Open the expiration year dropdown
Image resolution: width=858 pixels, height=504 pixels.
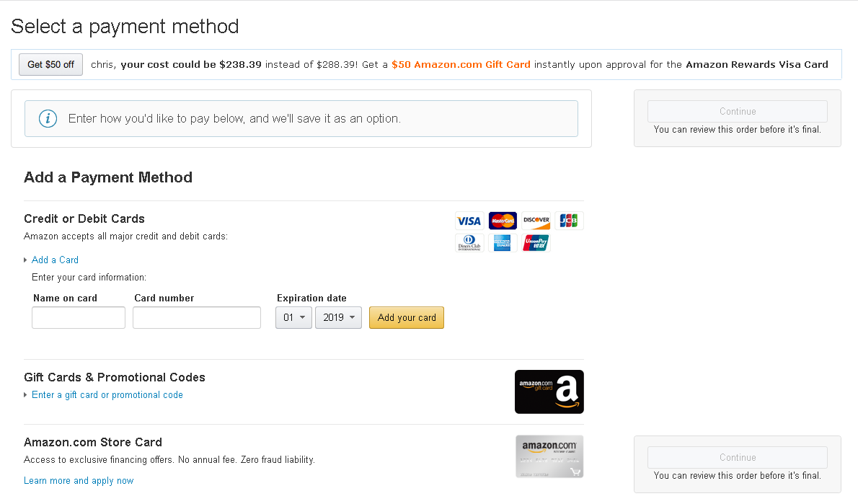click(338, 317)
